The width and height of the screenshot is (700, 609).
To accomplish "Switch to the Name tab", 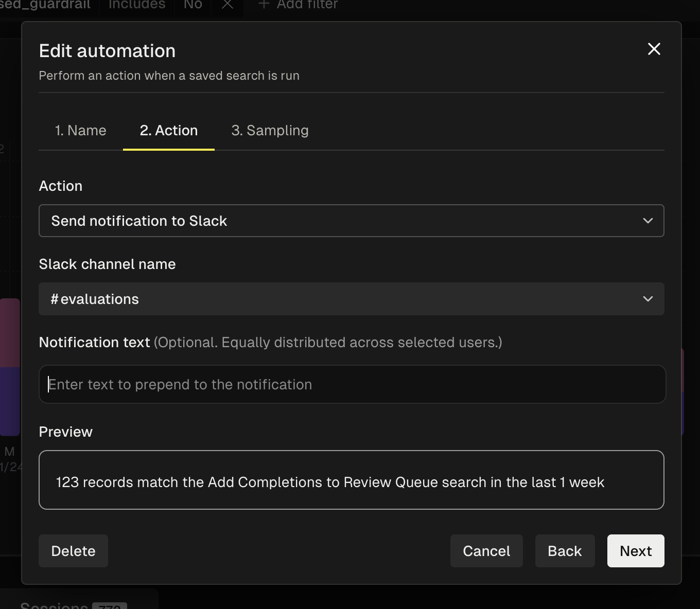I will (80, 130).
